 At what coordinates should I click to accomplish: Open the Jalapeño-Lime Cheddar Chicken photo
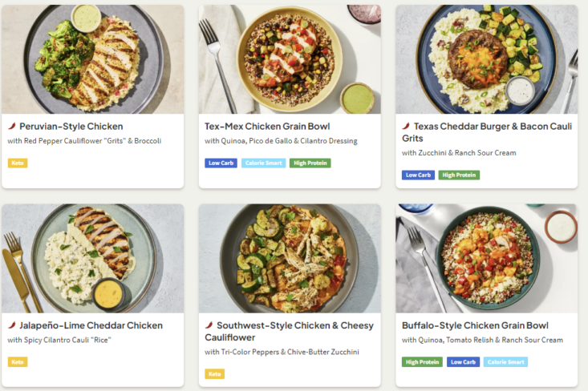93,258
